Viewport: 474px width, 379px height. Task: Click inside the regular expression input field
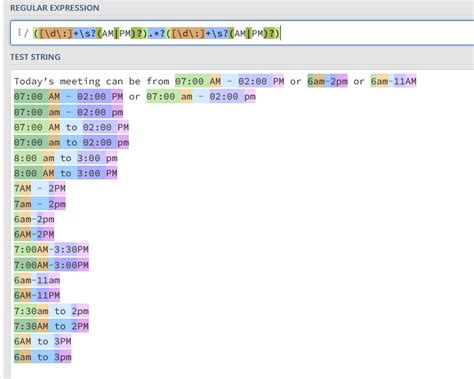pyautogui.click(x=242, y=33)
